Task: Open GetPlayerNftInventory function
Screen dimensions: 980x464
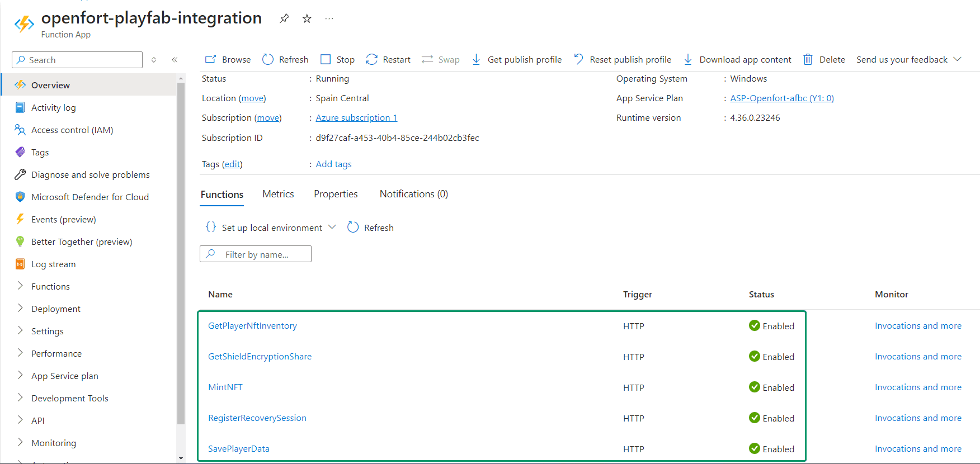Action: point(252,326)
